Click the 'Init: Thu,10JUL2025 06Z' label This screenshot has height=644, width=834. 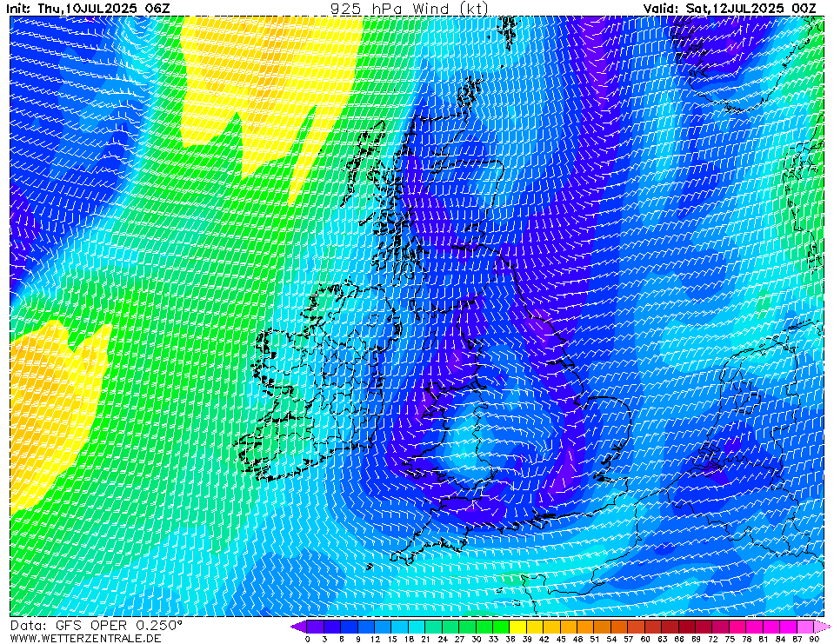click(89, 8)
